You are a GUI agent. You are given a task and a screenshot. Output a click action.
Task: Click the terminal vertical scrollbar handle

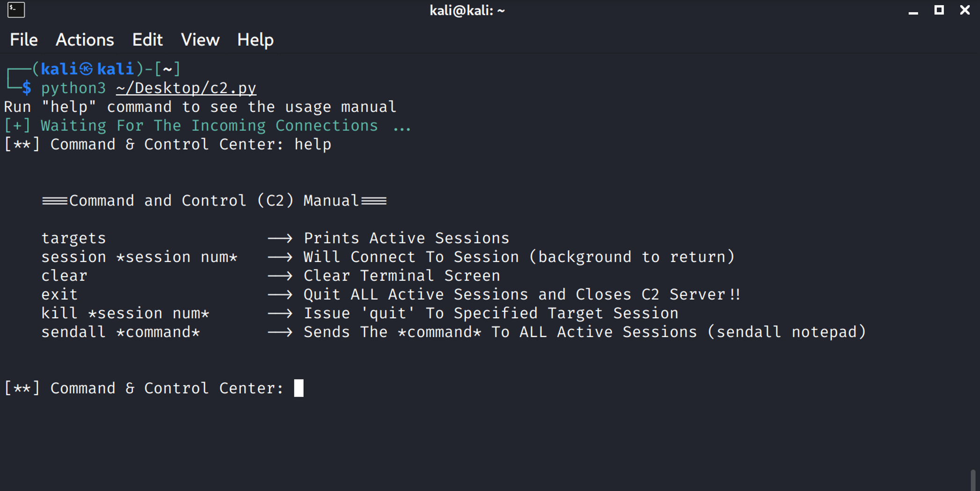[973, 480]
